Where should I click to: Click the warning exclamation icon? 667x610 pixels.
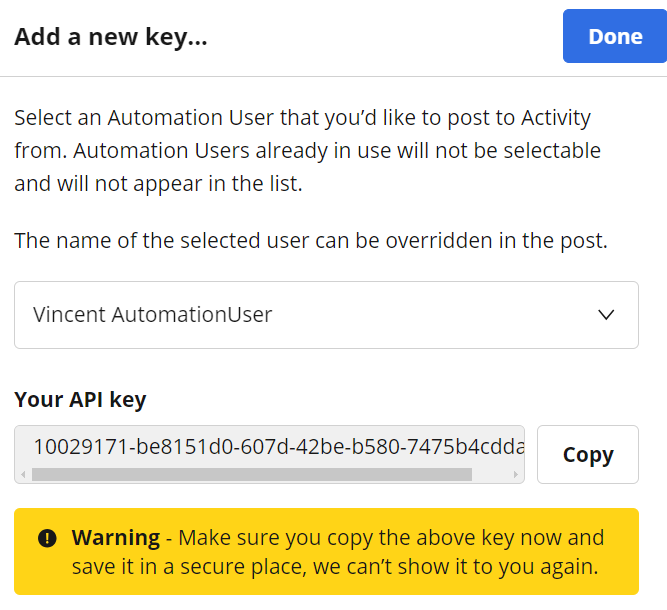tap(47, 538)
